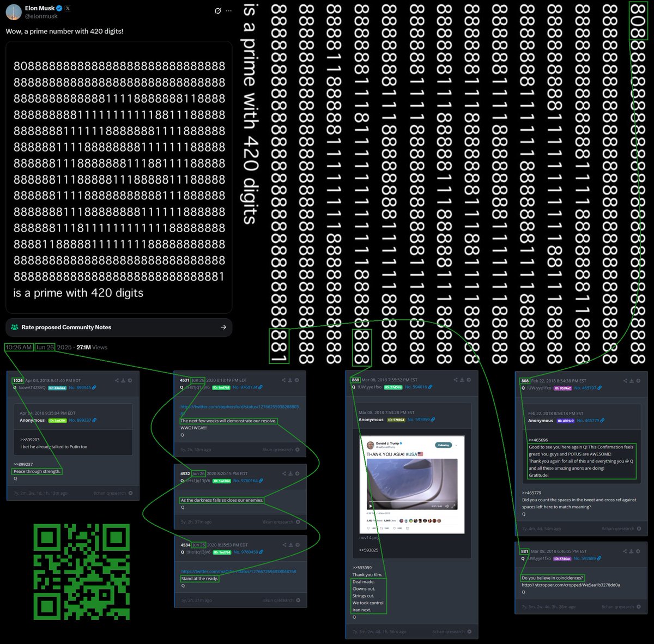Select the text 'Stand at the ready.'

pyautogui.click(x=199, y=579)
